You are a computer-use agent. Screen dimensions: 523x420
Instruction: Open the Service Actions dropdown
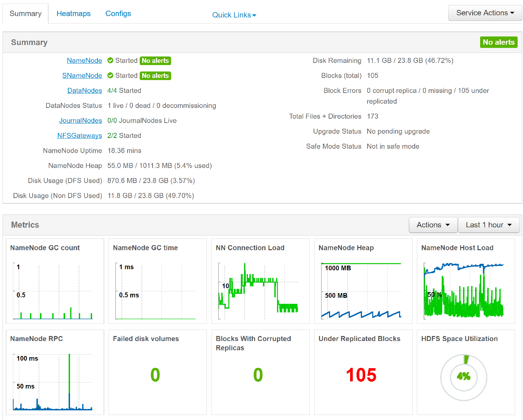pos(485,13)
